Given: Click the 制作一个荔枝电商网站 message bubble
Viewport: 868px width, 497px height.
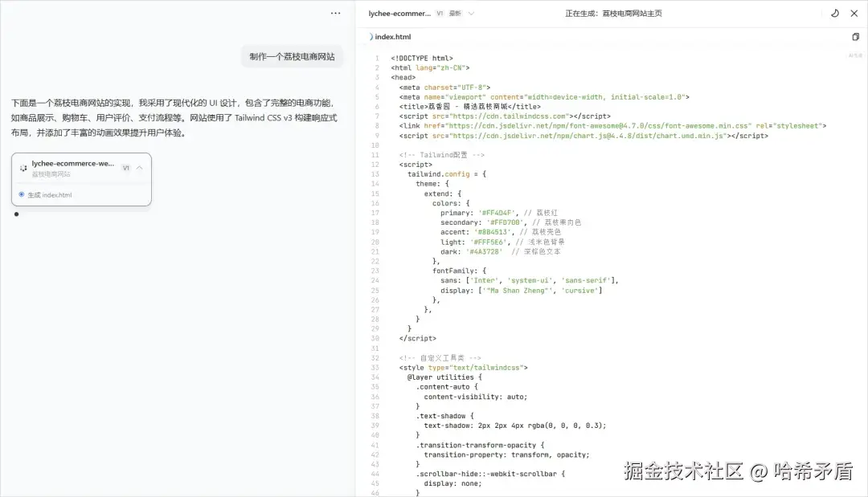Looking at the screenshot, I should pyautogui.click(x=292, y=56).
